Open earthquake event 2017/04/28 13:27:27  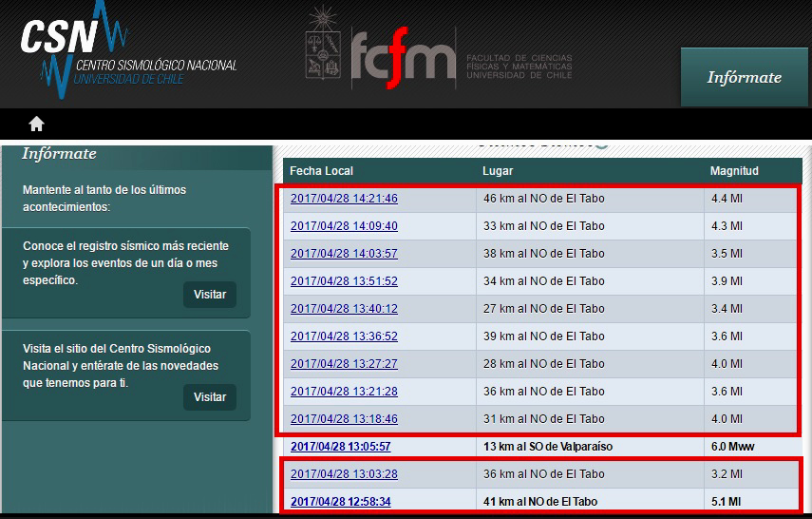point(344,364)
